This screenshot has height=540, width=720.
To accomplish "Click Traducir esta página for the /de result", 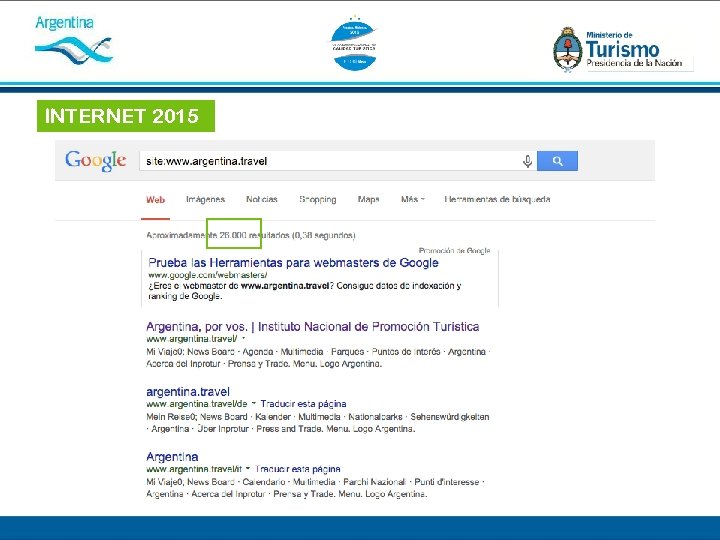I will click(x=304, y=404).
